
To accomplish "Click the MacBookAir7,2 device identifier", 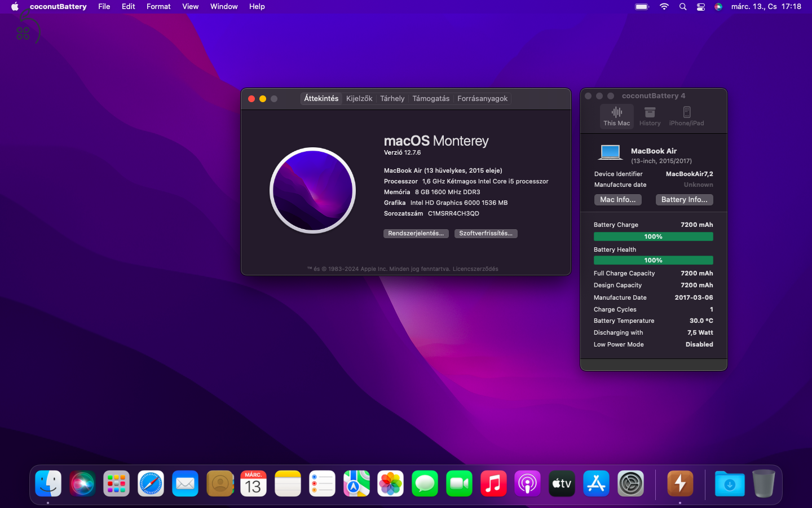I will coord(690,174).
